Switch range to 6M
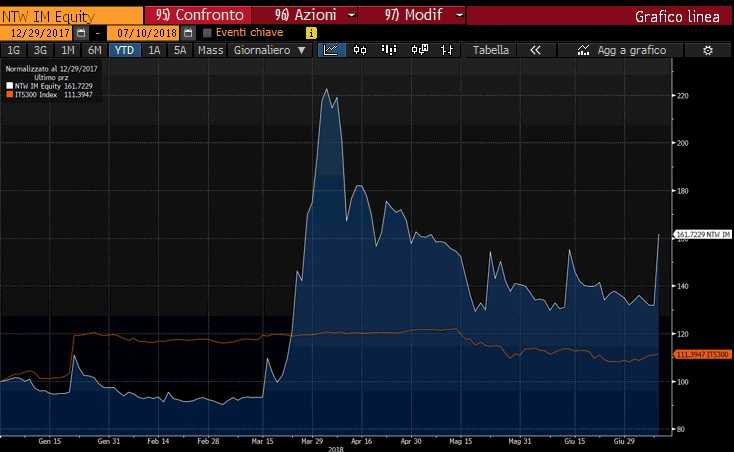The width and height of the screenshot is (734, 452). click(x=94, y=50)
